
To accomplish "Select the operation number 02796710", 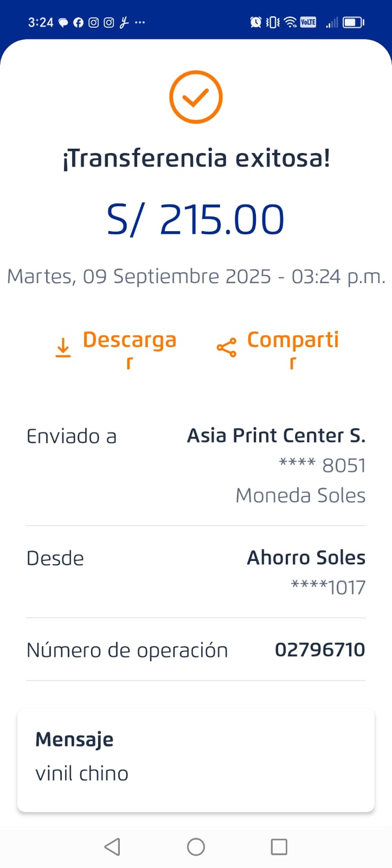I will coord(320,649).
